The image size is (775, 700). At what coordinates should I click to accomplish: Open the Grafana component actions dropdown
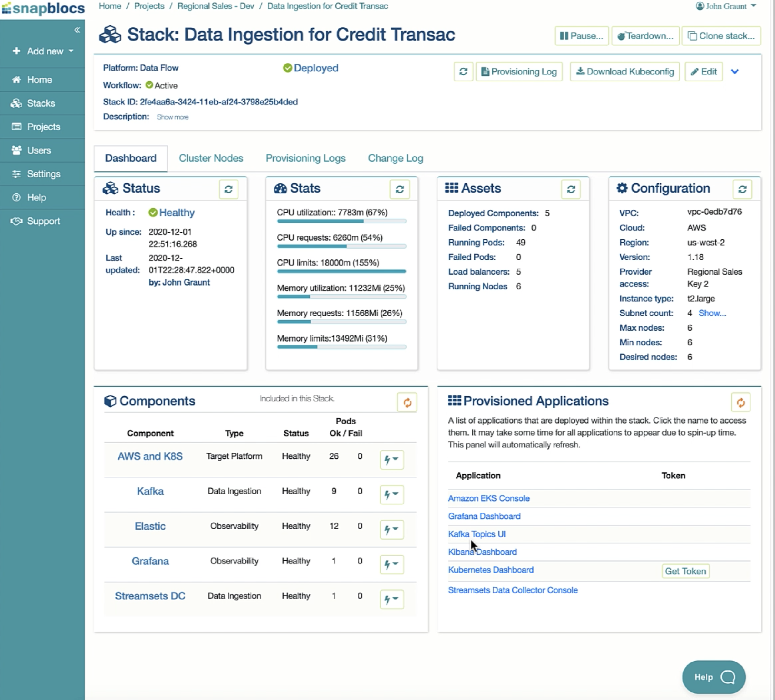(x=391, y=564)
